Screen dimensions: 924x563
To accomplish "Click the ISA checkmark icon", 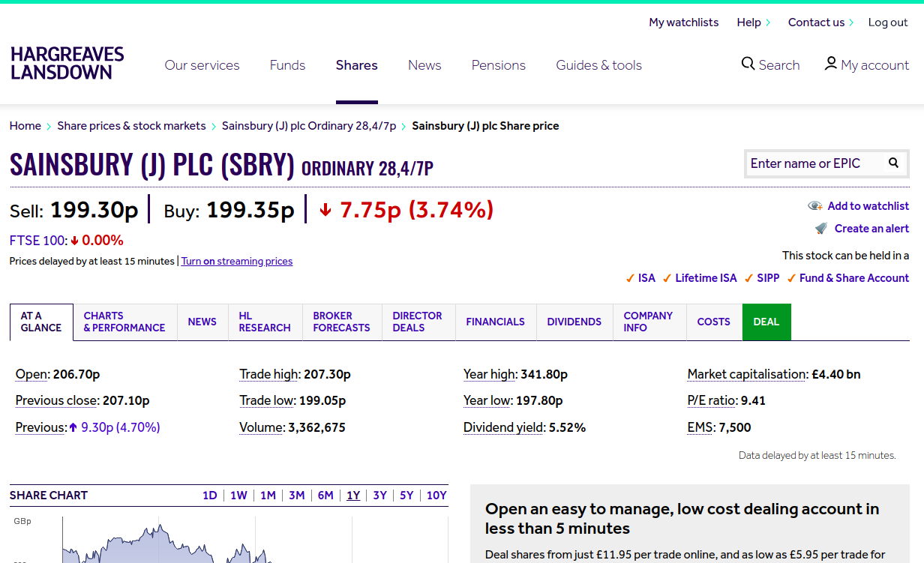I will point(630,278).
